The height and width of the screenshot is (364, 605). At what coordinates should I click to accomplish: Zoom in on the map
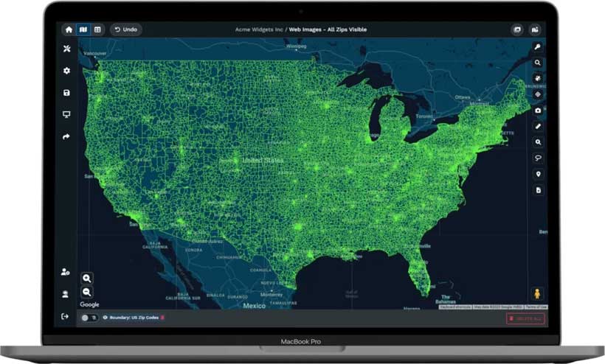pyautogui.click(x=87, y=278)
